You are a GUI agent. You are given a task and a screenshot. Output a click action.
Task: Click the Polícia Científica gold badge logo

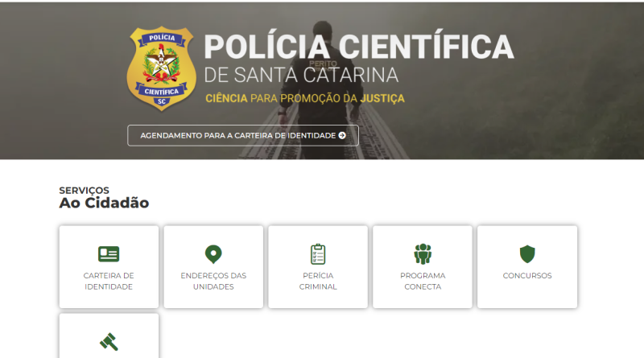[x=160, y=69]
